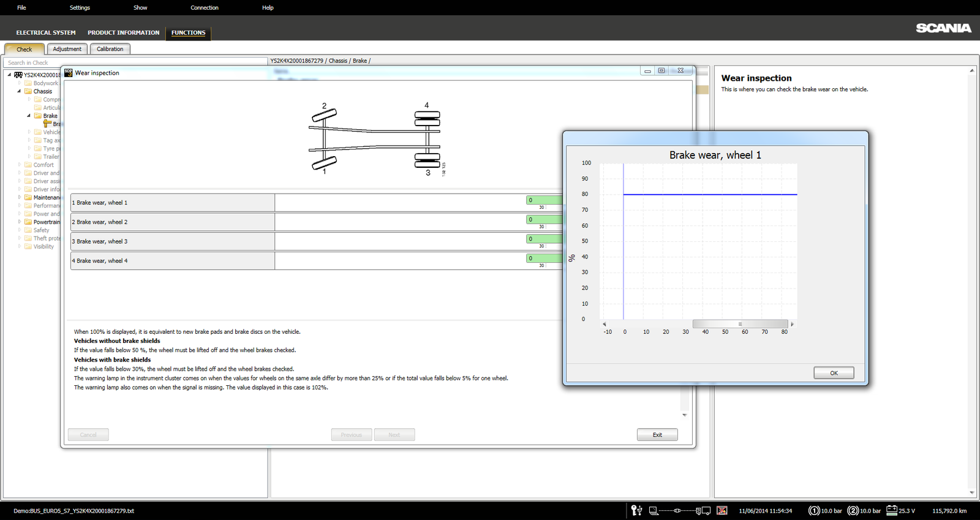Expand the Performance tree node
980x520 pixels.
pyautogui.click(x=19, y=206)
